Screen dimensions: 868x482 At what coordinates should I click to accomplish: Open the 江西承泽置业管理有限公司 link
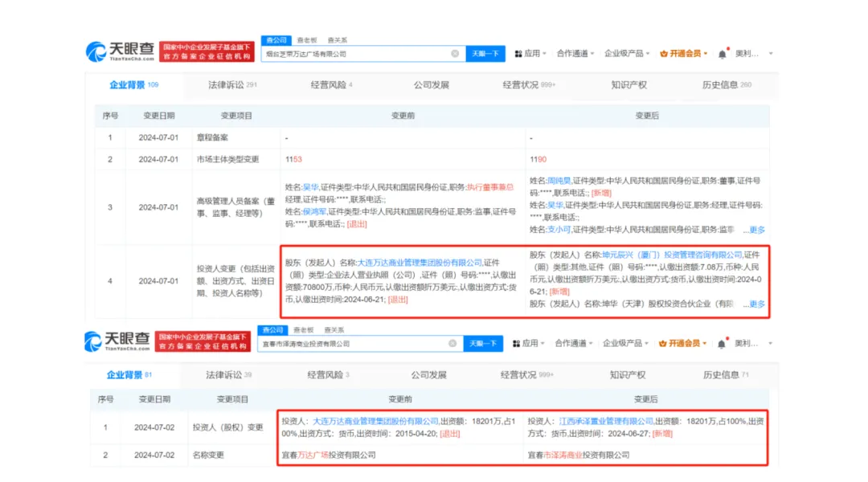point(606,421)
